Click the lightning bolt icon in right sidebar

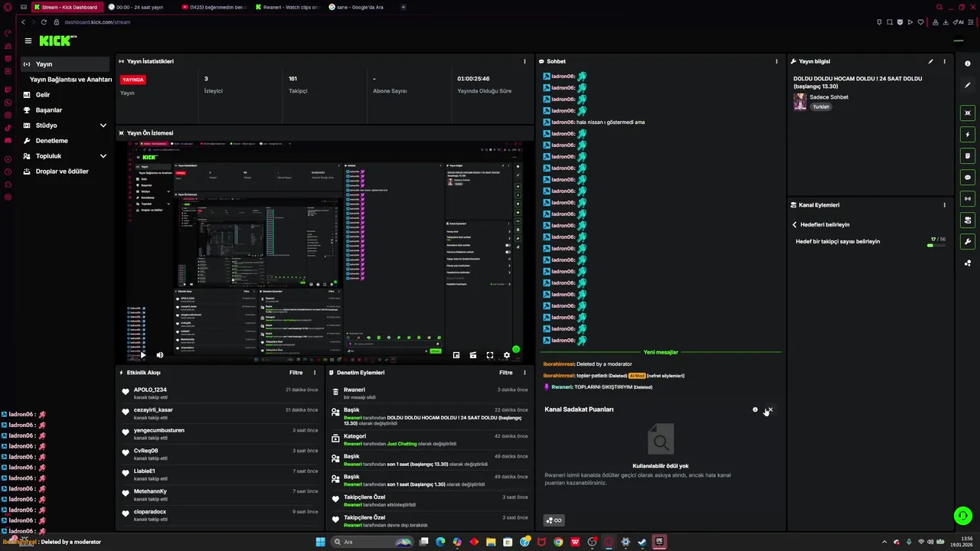point(968,134)
